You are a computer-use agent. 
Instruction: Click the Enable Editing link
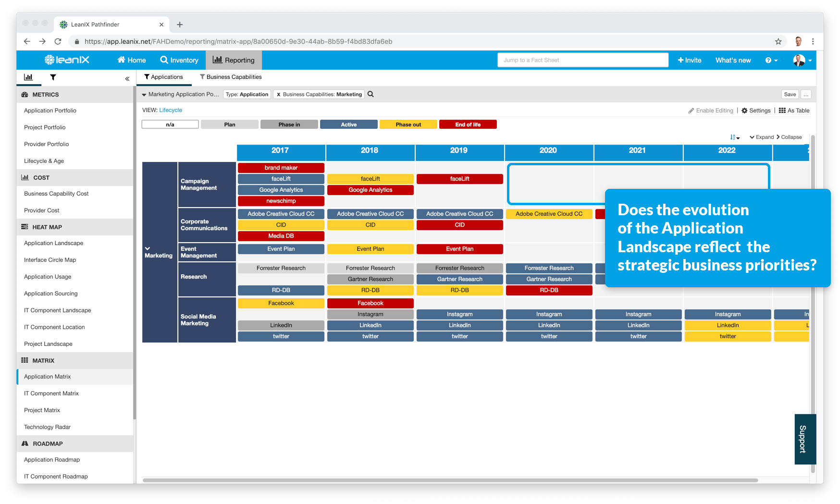(711, 110)
